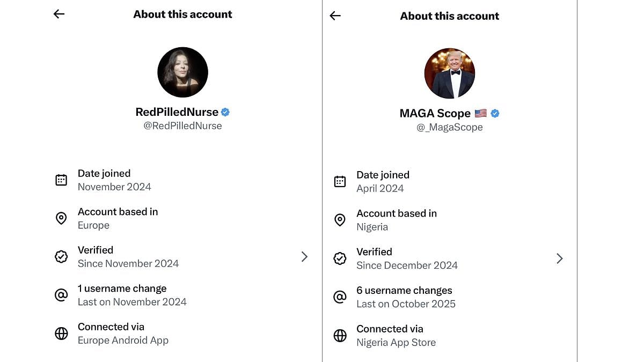Click the MAGA Scope profile photo
Screen dimensions: 644x362
tap(449, 73)
